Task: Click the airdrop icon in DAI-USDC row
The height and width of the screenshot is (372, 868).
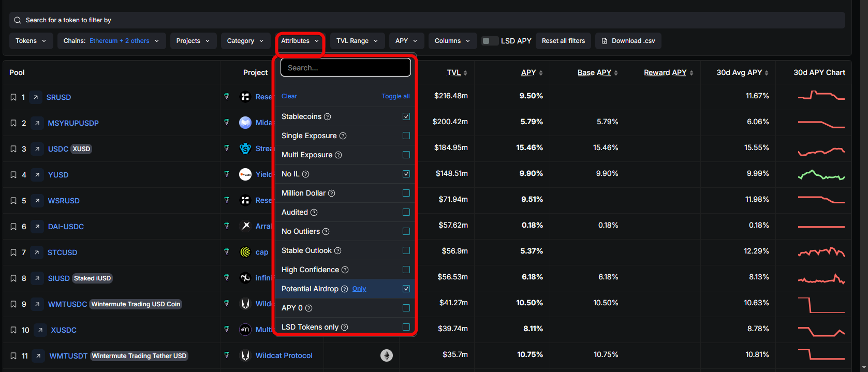Action: click(x=227, y=226)
